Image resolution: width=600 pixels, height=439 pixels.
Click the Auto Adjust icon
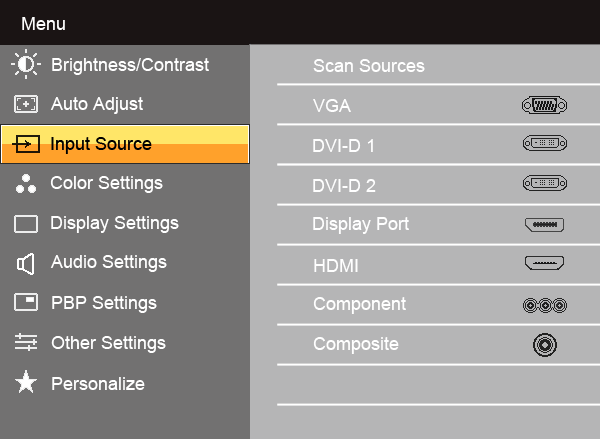coord(25,104)
